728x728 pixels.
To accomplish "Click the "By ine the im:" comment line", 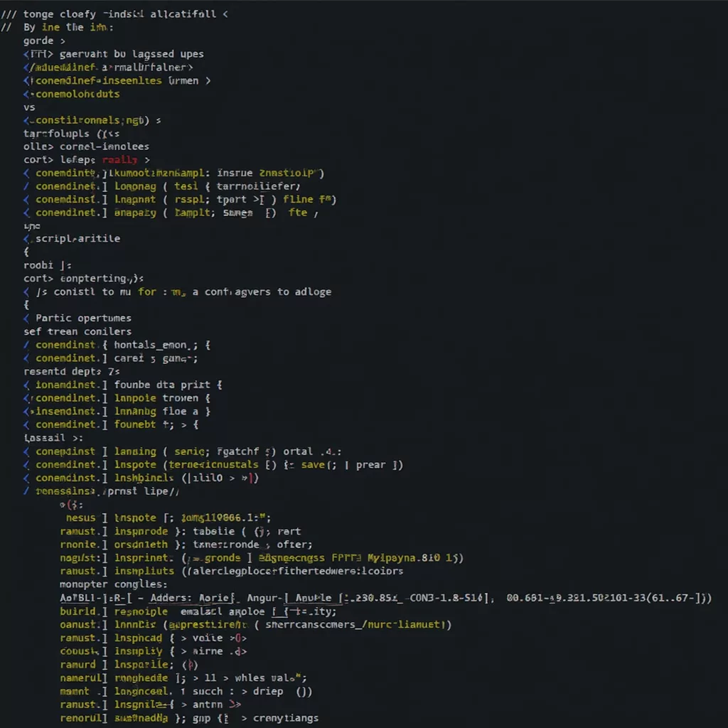I will click(x=68, y=27).
